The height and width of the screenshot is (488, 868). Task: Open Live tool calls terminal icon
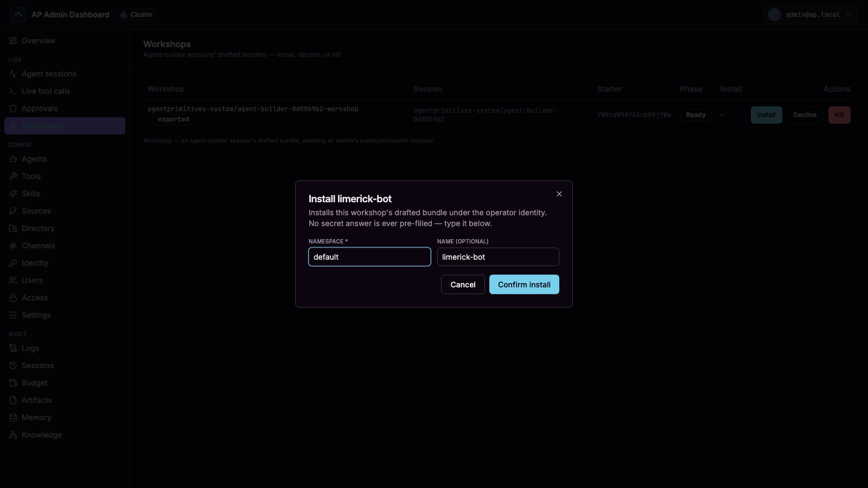(x=13, y=91)
